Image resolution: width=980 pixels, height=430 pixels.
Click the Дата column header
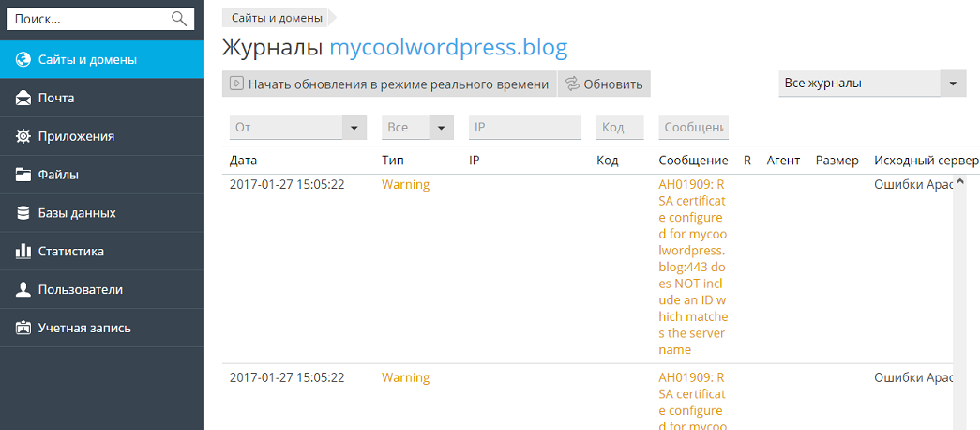click(x=243, y=161)
